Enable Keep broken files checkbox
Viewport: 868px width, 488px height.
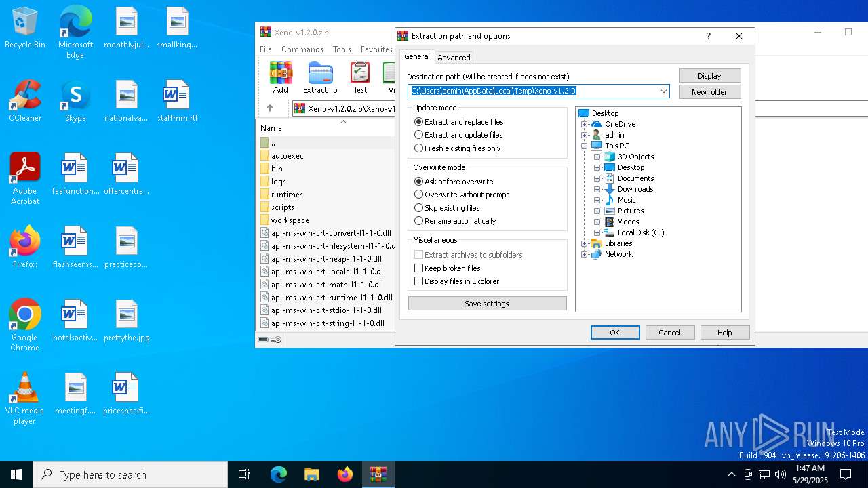[x=418, y=268]
